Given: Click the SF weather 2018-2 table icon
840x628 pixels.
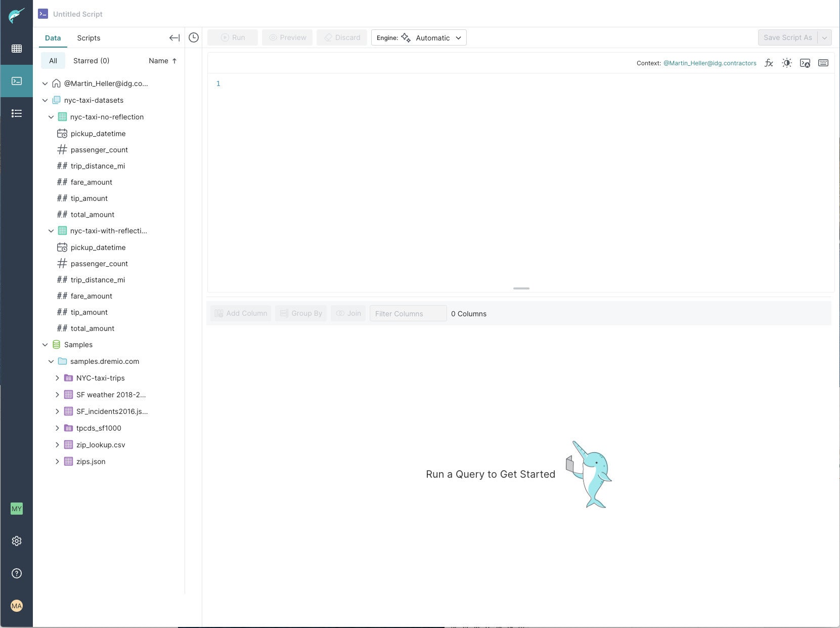Looking at the screenshot, I should tap(69, 395).
